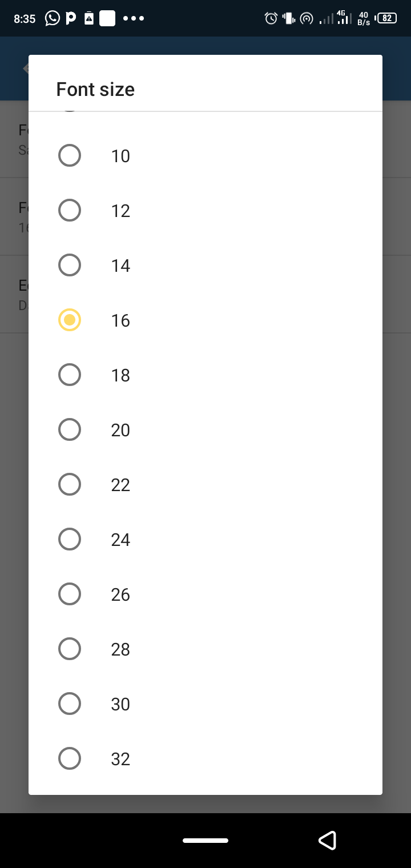Tap the vibrate mode status icon
The height and width of the screenshot is (868, 411).
click(289, 18)
